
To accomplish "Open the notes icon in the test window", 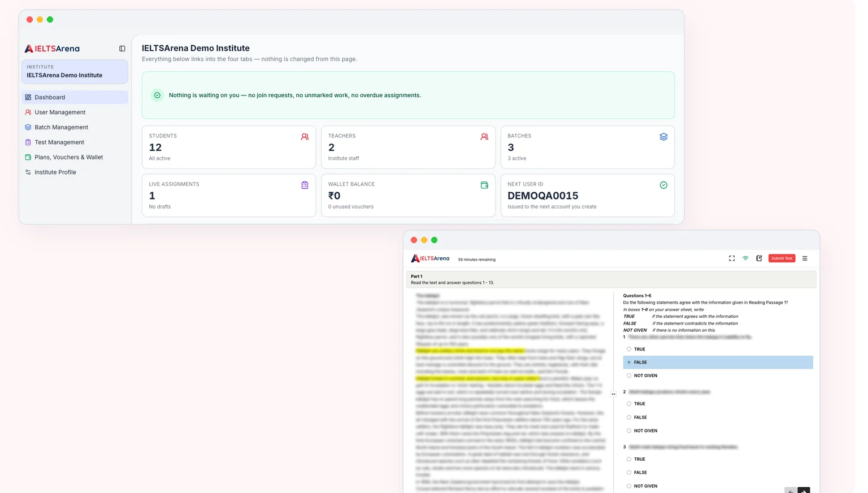I will click(759, 258).
